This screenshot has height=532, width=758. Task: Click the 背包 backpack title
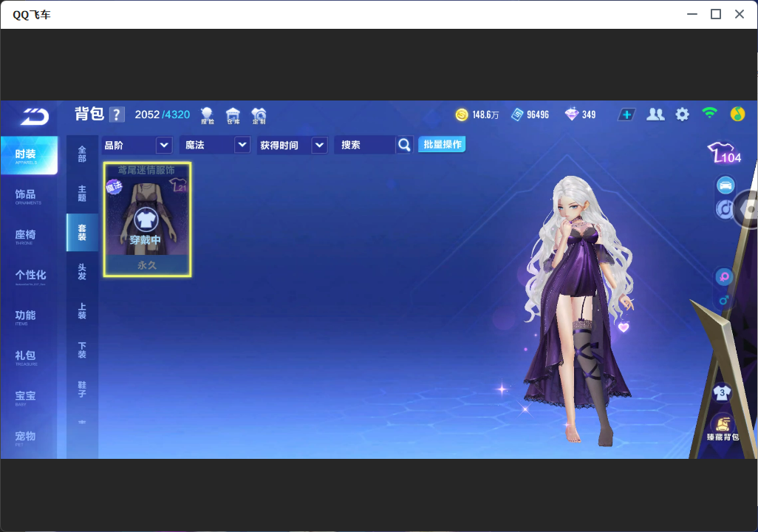click(89, 114)
